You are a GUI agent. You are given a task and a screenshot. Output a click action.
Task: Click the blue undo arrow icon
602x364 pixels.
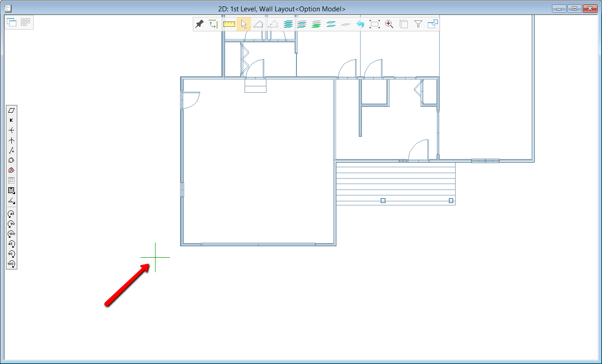click(360, 24)
